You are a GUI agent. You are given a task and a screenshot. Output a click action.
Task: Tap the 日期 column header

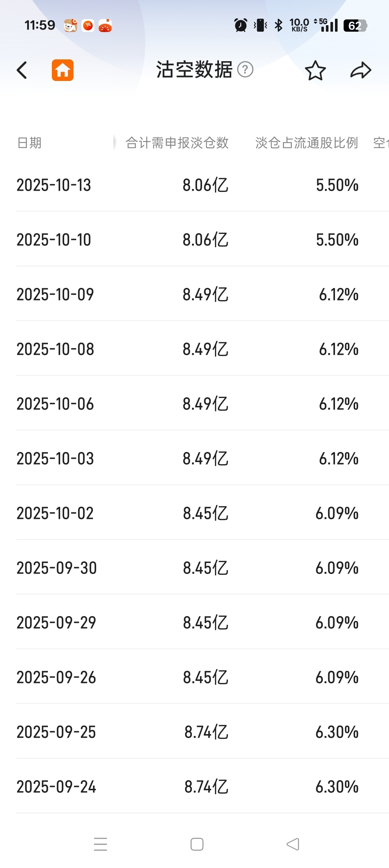point(29,143)
